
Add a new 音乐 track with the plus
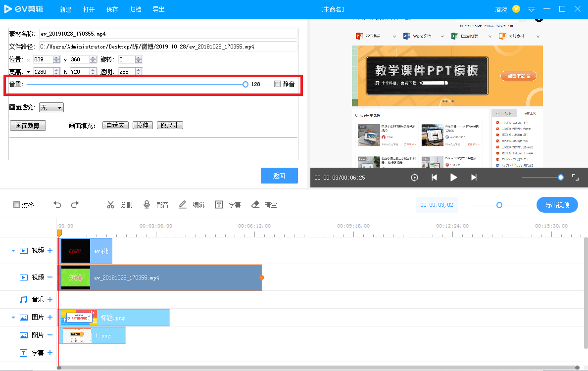(50, 299)
